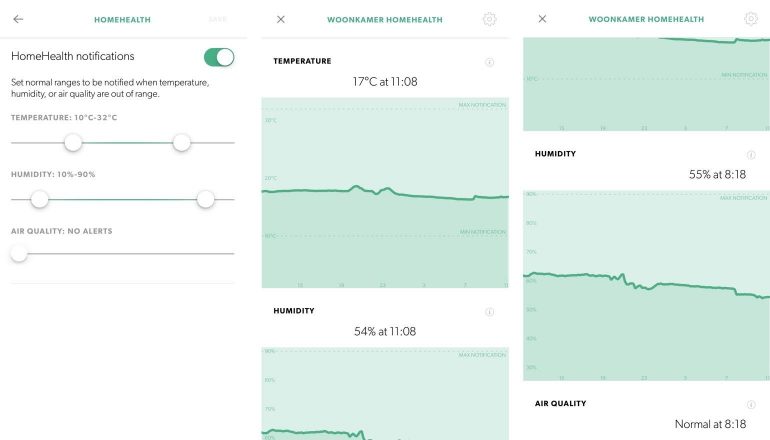770x440 pixels.
Task: Click the Save button in settings header
Action: coord(217,19)
